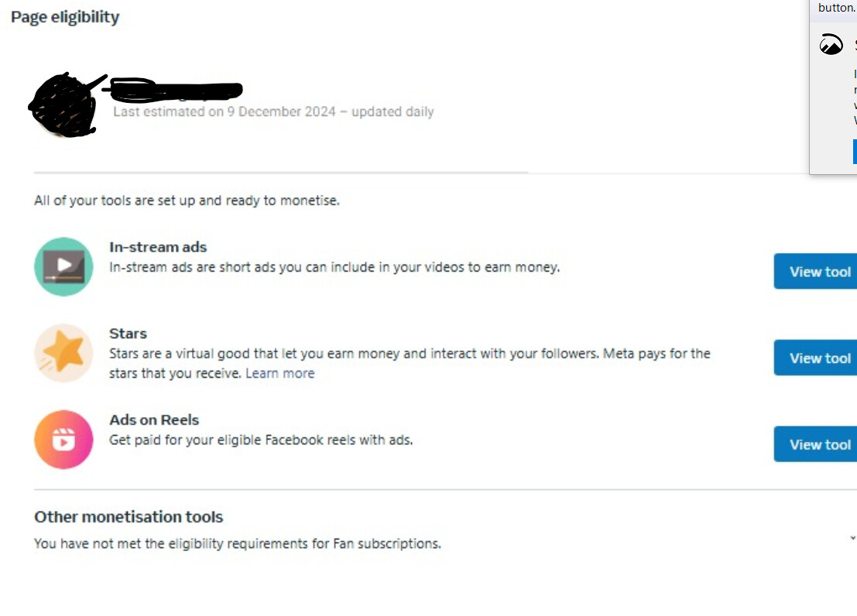Click the Fan subscriptions eligibility message
The height and width of the screenshot is (616, 857).
[x=237, y=544]
